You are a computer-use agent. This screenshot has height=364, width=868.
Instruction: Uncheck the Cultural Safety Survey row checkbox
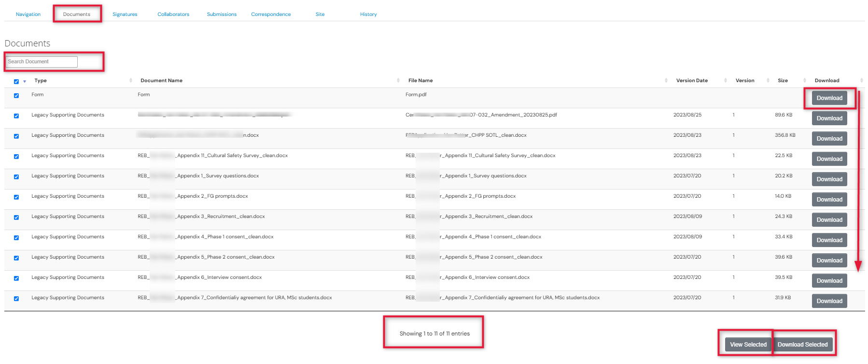16,157
